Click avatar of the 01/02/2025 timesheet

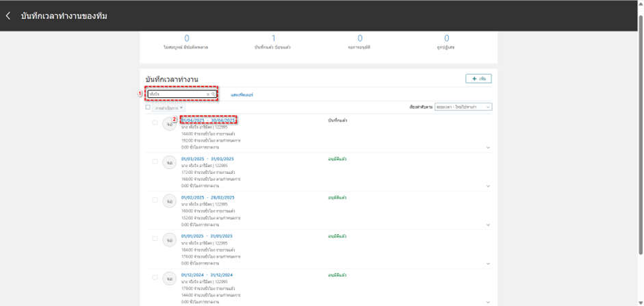(169, 201)
